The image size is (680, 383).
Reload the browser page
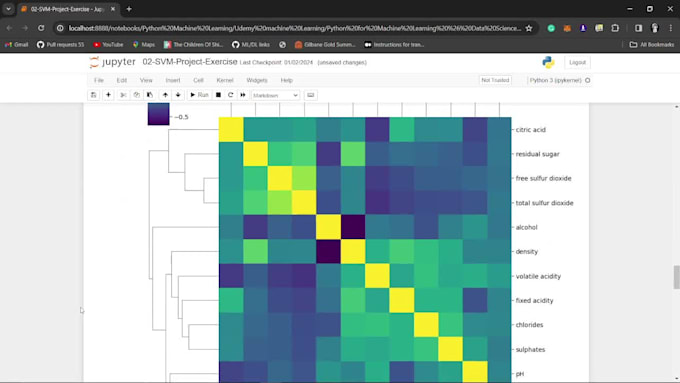(41, 28)
